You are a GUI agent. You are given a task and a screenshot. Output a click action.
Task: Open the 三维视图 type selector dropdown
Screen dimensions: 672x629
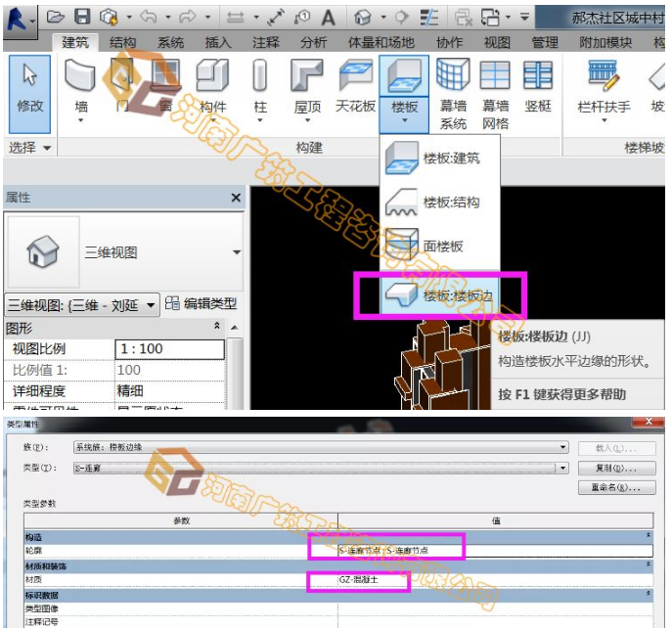(x=237, y=252)
